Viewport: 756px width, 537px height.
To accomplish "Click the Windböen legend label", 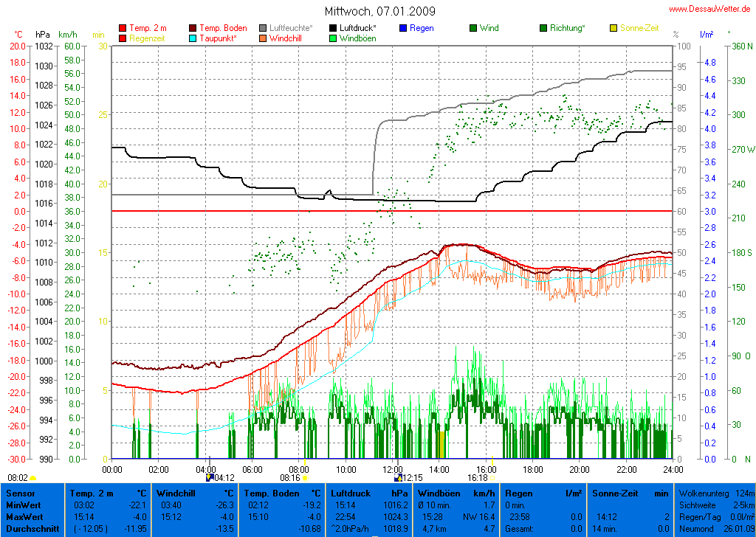I will [357, 38].
